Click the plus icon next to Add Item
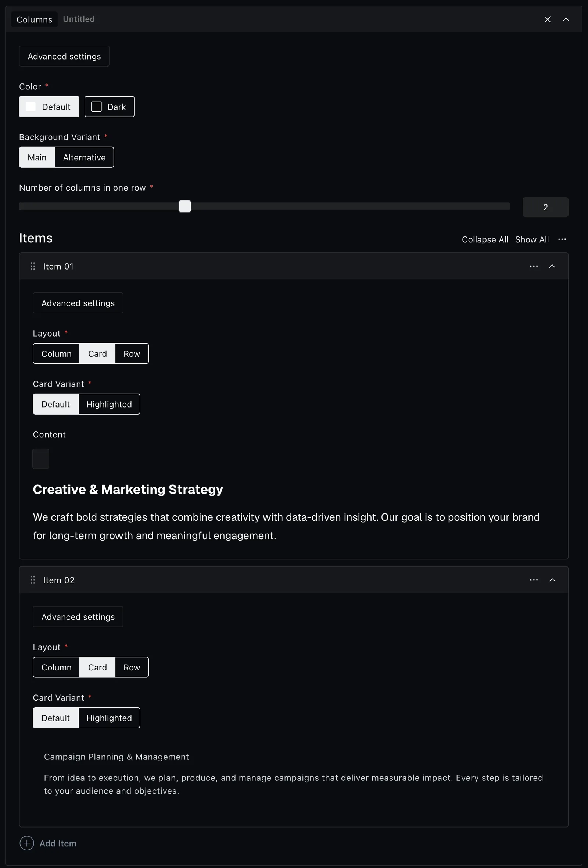 (27, 843)
